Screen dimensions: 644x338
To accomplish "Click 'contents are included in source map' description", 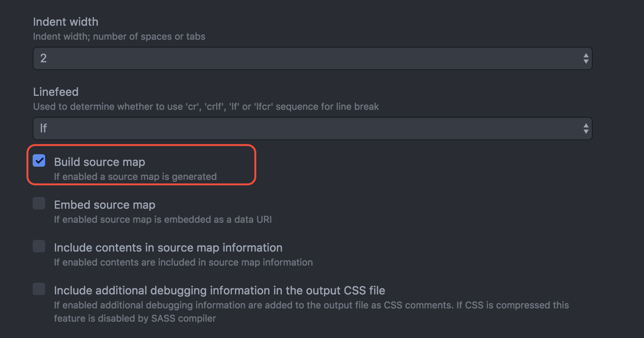I will 183,262.
